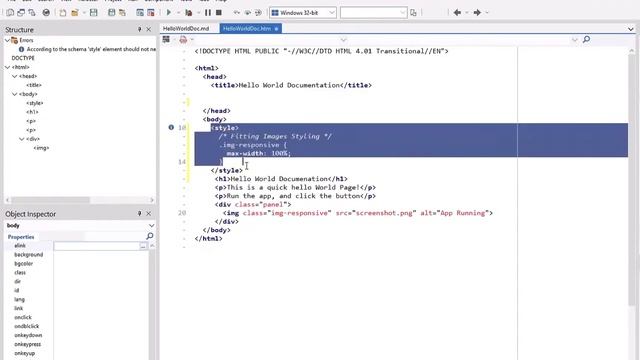This screenshot has width=640, height=360.
Task: Select the class property
Action: [20, 273]
